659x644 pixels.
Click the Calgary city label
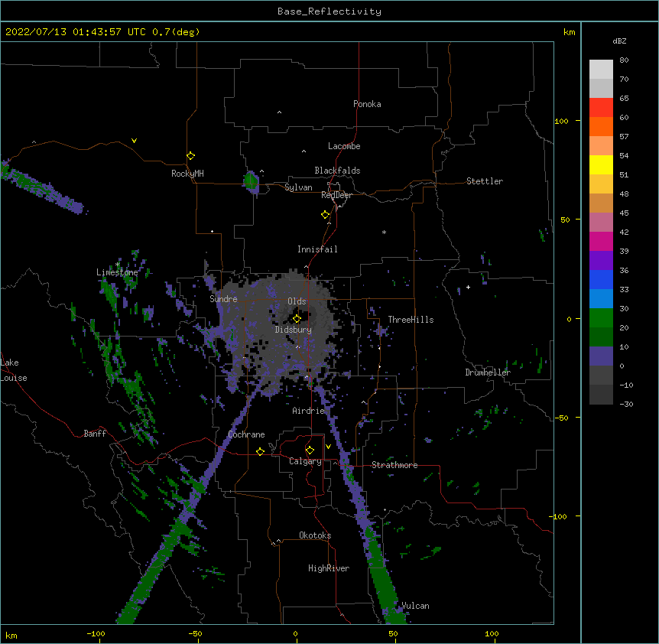(x=305, y=461)
